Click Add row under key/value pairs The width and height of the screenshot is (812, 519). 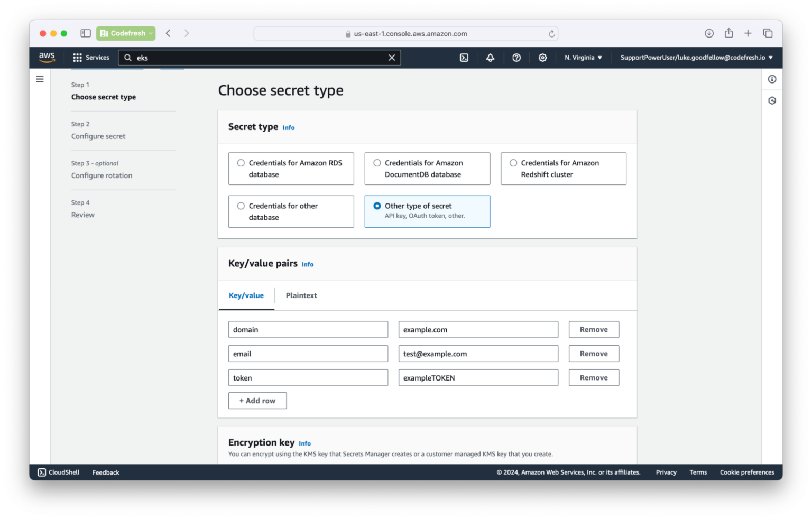[x=257, y=400]
